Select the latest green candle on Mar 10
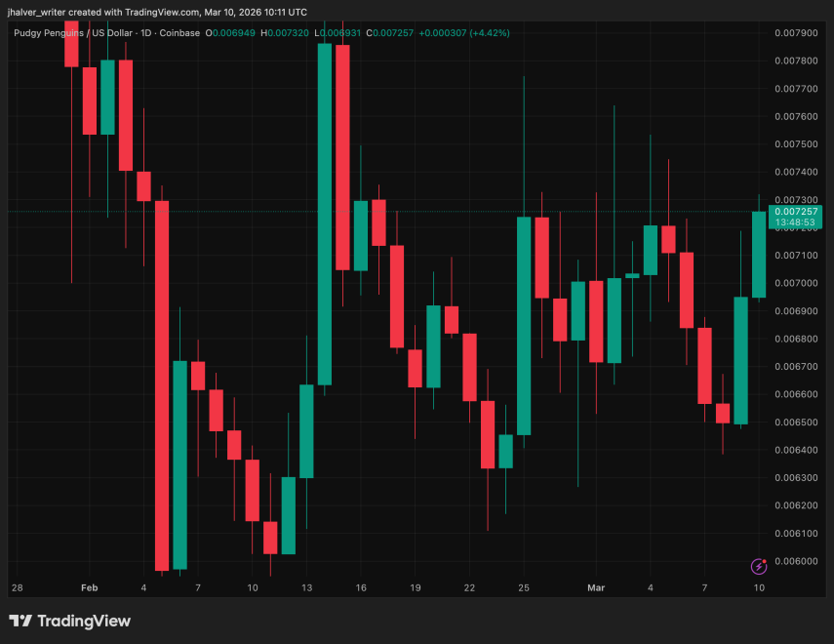This screenshot has width=834, height=644. (x=759, y=254)
